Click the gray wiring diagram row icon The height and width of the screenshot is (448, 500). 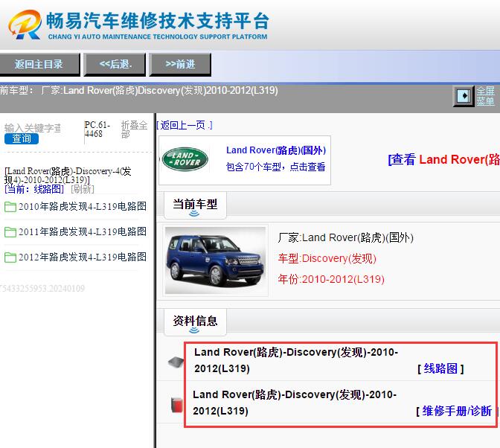[176, 362]
